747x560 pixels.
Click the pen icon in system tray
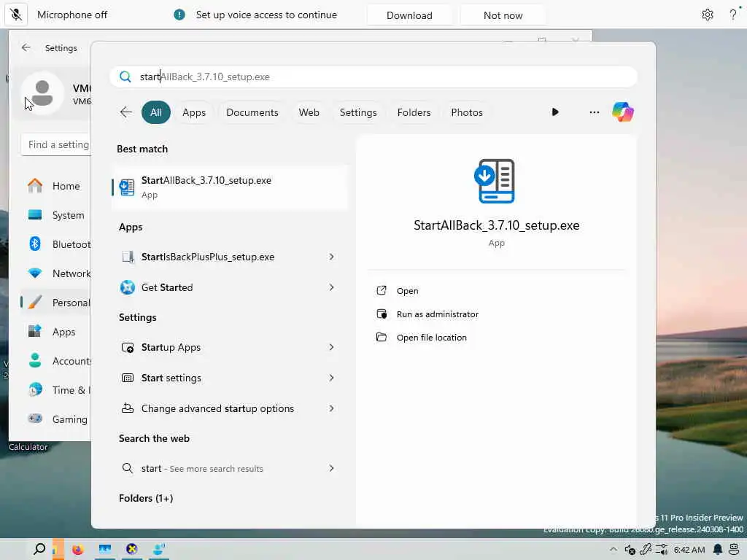[646, 550]
